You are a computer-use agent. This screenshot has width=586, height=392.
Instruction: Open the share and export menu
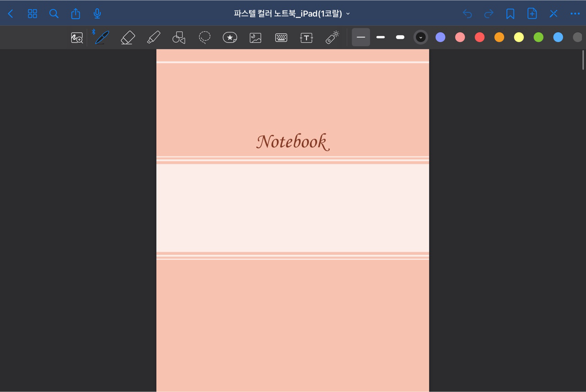pos(76,13)
